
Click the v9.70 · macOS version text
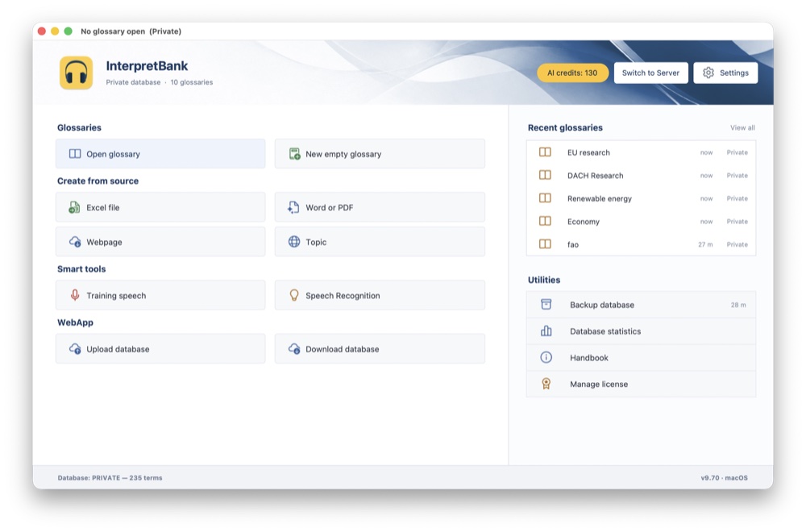tap(725, 477)
